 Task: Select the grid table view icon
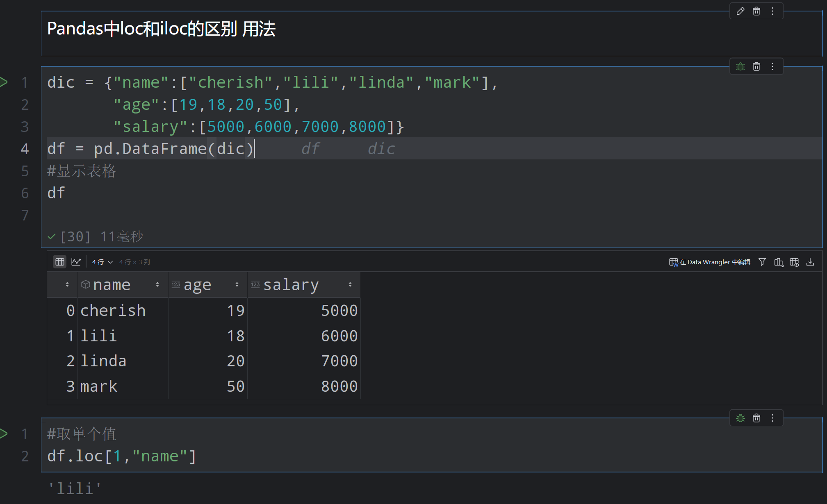point(59,261)
